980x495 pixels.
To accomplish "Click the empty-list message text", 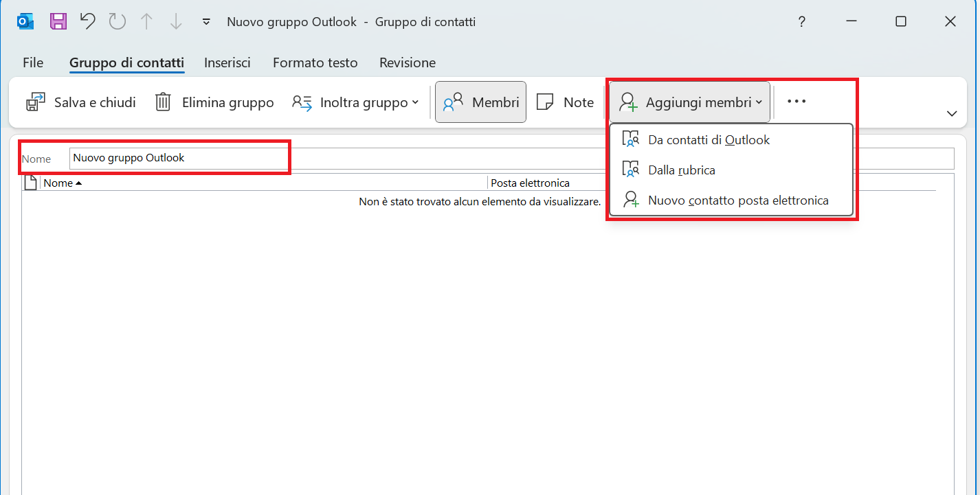I will (480, 202).
